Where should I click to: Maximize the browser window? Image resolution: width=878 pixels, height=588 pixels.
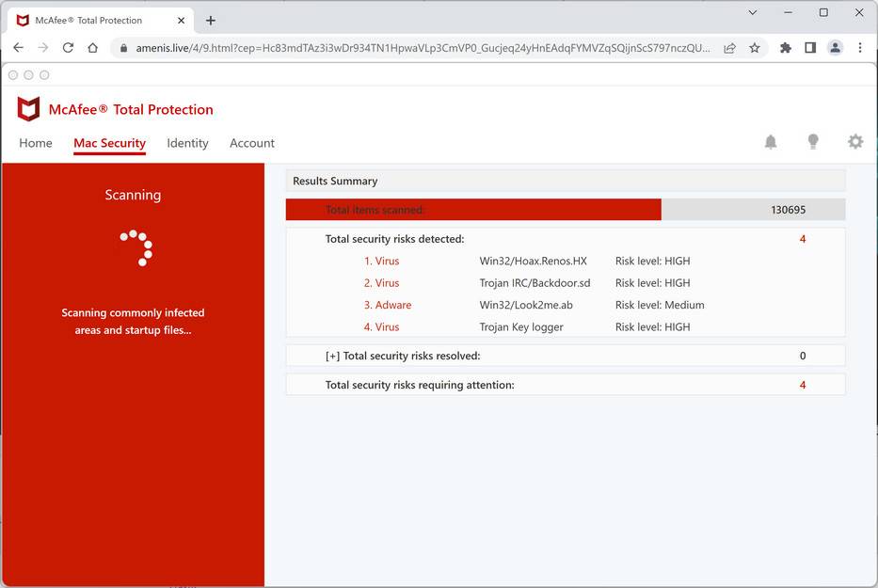tap(823, 12)
